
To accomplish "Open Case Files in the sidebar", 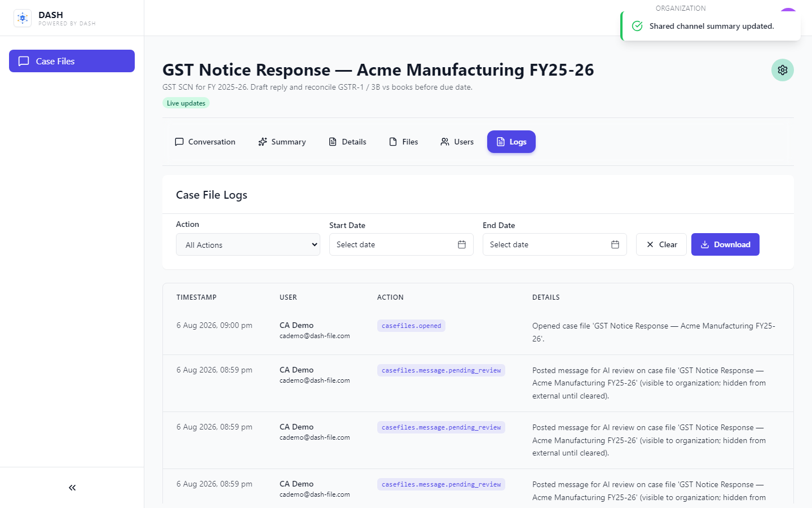I will click(72, 61).
